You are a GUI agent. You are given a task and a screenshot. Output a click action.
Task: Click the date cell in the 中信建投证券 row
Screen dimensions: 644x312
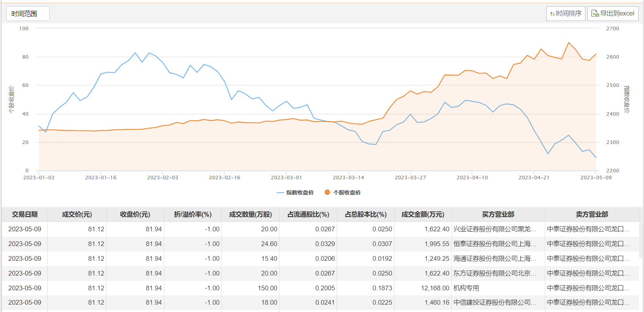tap(25, 303)
